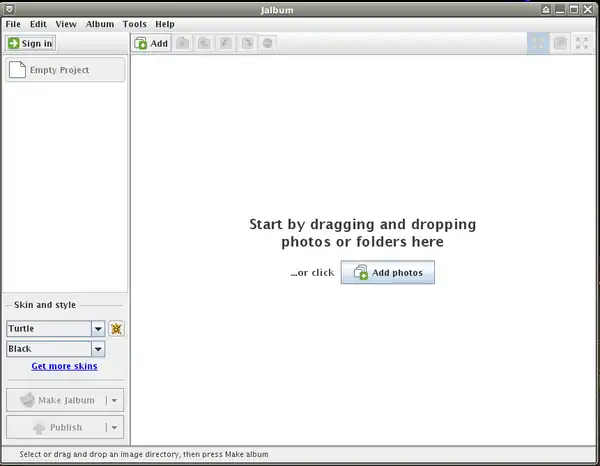Open the Publish dropdown arrow

click(x=116, y=427)
